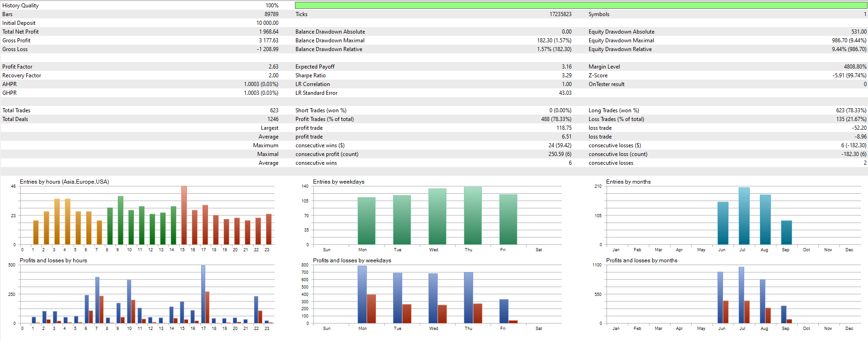The height and width of the screenshot is (341, 868).
Task: Select Jun blue bar in monthly profits chart
Action: (720, 298)
